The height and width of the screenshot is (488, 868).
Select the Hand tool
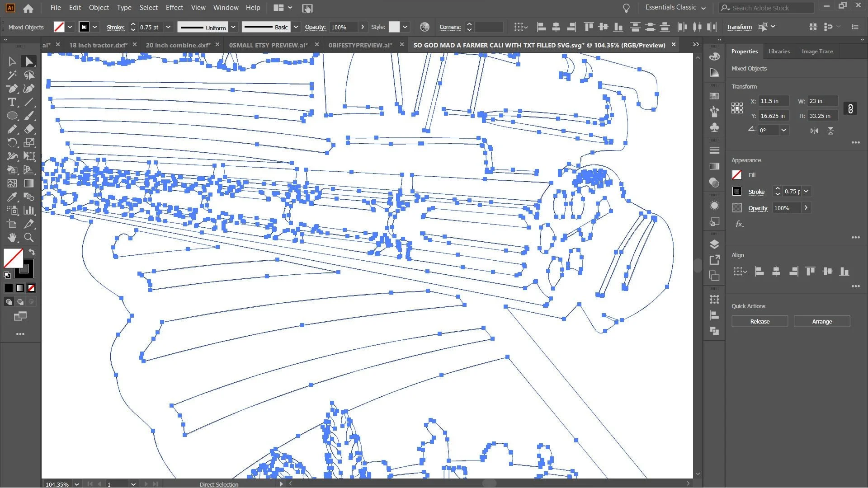point(12,238)
